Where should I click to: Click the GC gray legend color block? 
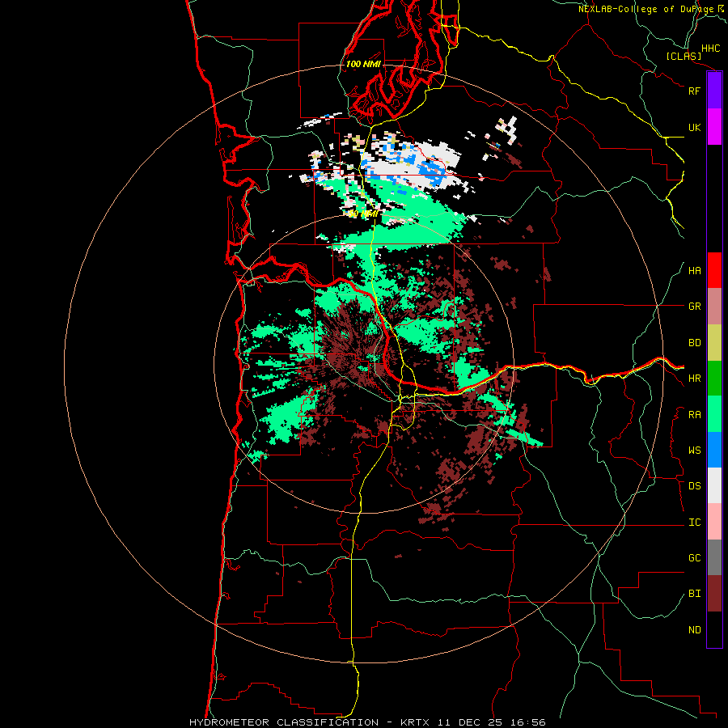tap(714, 557)
